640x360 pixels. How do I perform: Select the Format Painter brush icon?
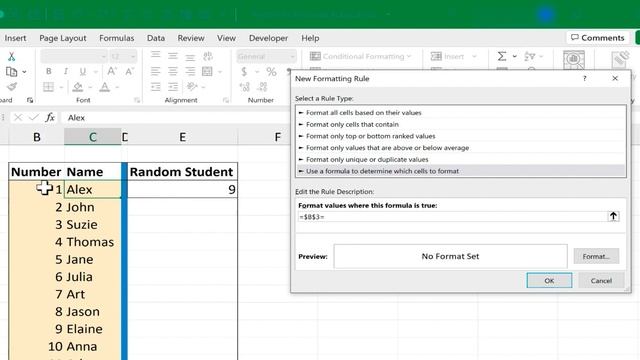point(12,87)
